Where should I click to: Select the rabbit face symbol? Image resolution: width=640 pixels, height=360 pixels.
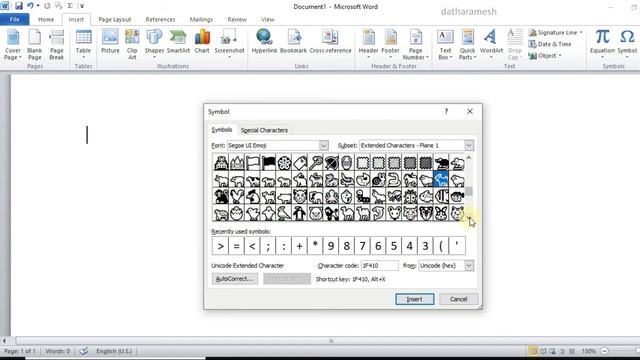click(441, 213)
